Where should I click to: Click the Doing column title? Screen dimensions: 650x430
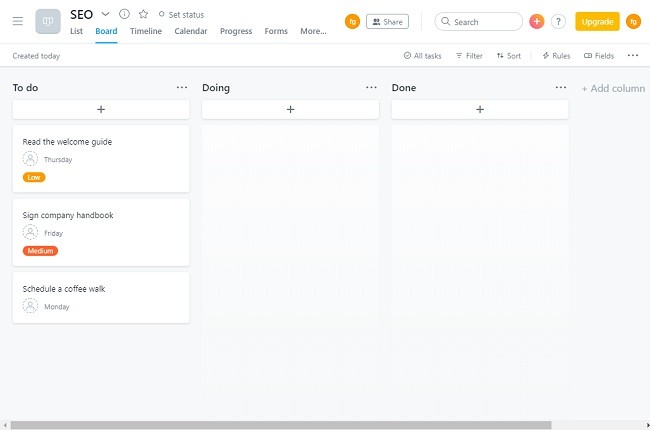[216, 88]
